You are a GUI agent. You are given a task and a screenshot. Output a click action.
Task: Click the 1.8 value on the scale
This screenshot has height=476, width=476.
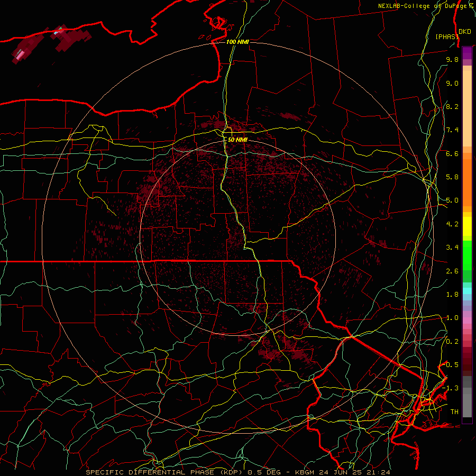(x=452, y=295)
